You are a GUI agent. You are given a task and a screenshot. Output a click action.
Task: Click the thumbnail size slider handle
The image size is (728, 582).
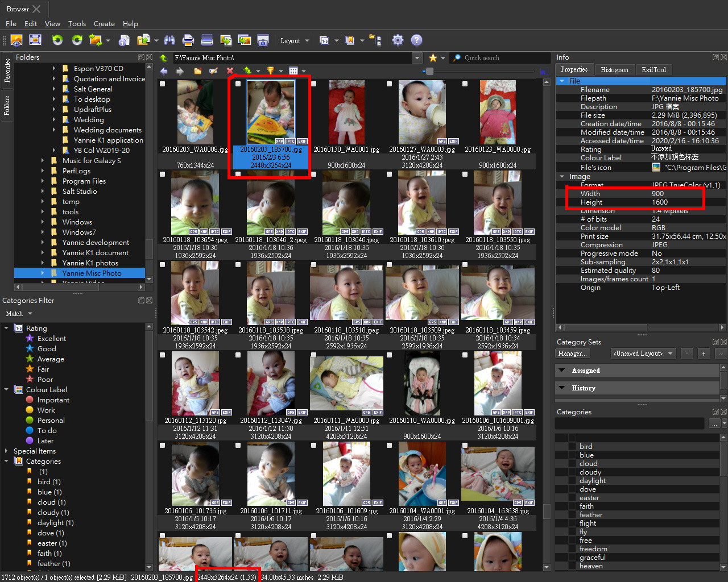tap(429, 71)
